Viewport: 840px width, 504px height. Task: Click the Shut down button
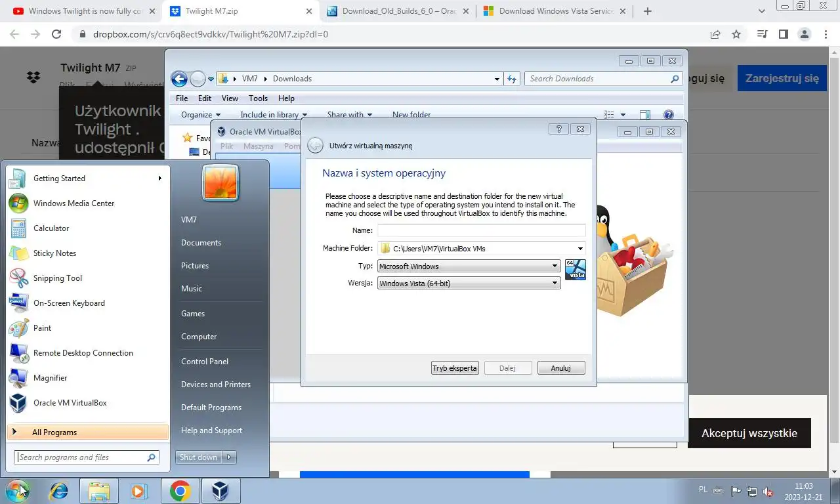pos(198,457)
